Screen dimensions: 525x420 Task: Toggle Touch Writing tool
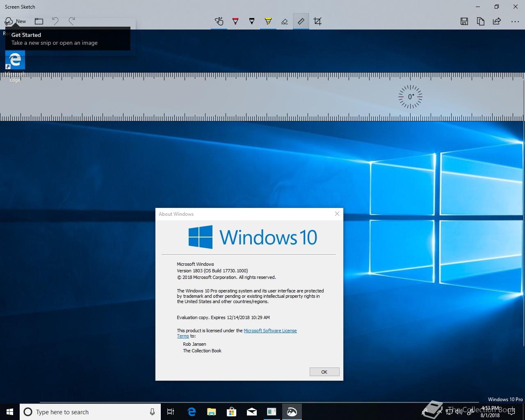pos(219,21)
